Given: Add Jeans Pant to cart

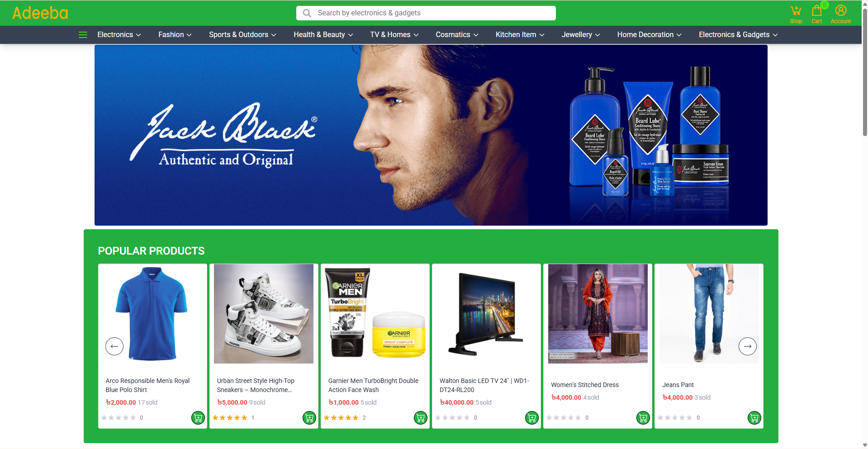Looking at the screenshot, I should tap(754, 418).
